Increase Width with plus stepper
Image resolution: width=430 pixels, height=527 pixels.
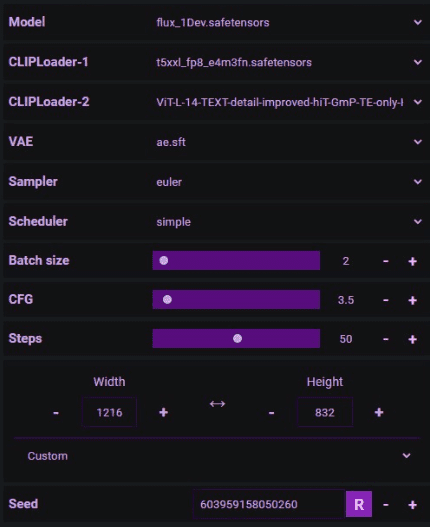click(163, 412)
